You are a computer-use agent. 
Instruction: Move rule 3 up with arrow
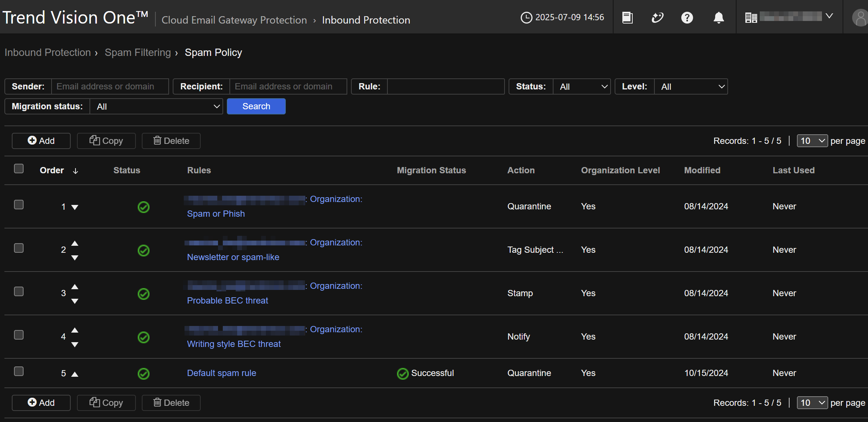click(75, 287)
